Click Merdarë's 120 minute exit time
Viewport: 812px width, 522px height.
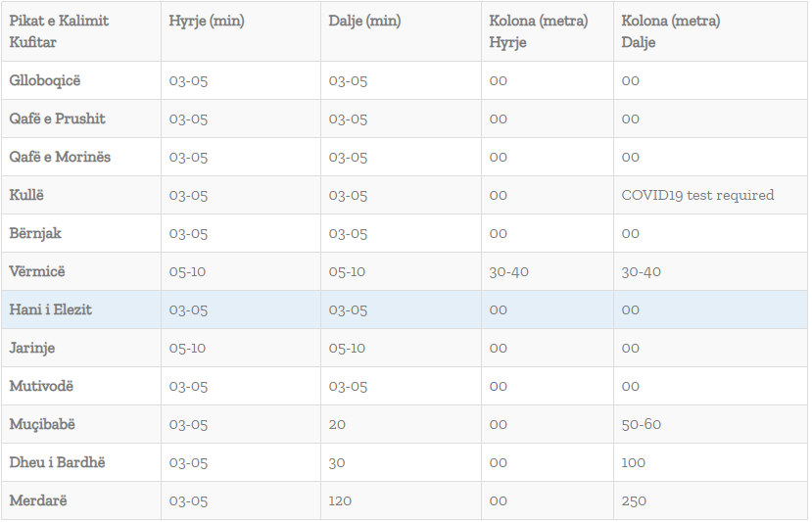click(342, 500)
